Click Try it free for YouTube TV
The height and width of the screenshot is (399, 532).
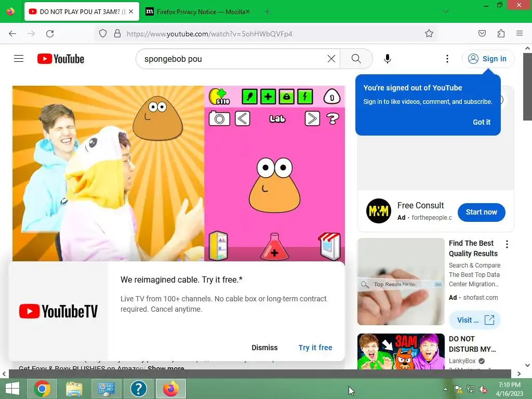[x=315, y=348]
